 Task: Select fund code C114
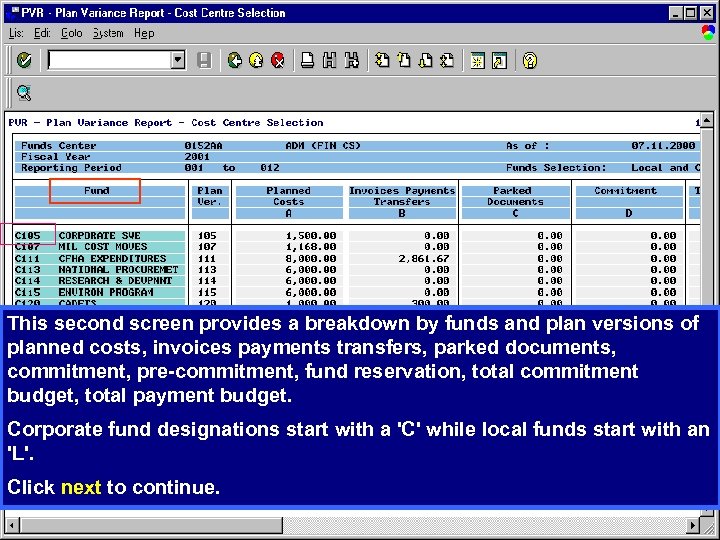pyautogui.click(x=28, y=281)
